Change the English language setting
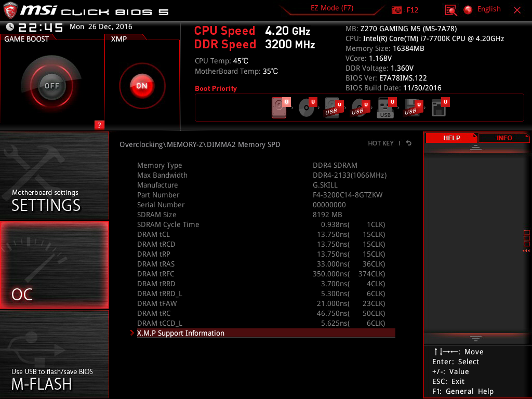Viewport: 532px width, 399px height. (489, 9)
